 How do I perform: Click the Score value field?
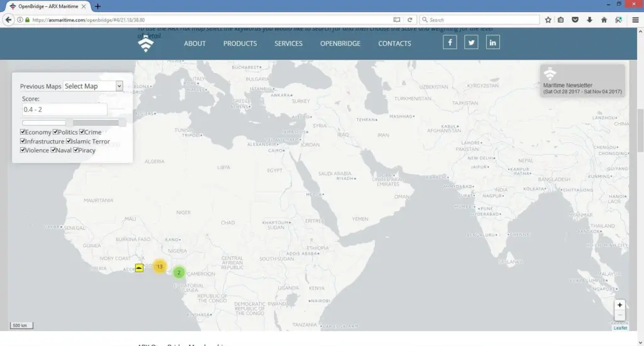[x=65, y=109]
